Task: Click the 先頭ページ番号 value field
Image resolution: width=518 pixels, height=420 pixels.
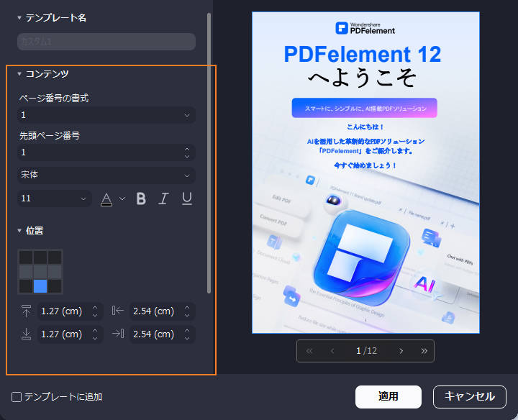Action: (x=106, y=152)
